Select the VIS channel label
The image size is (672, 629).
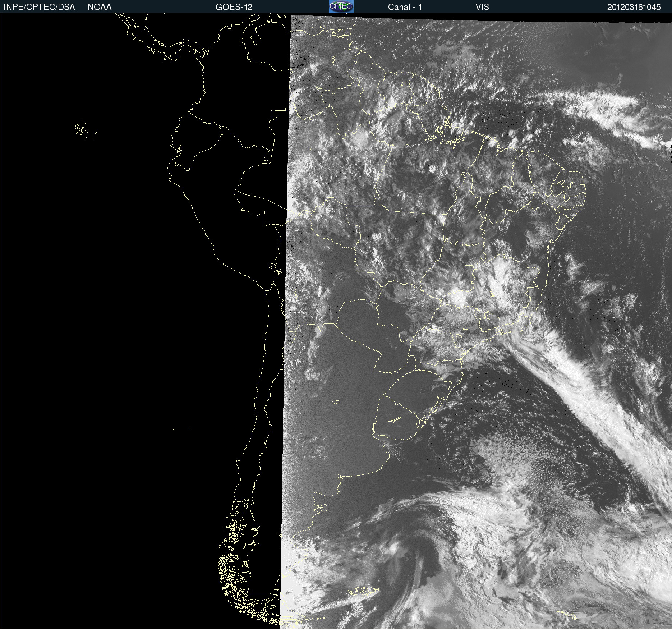coord(482,7)
